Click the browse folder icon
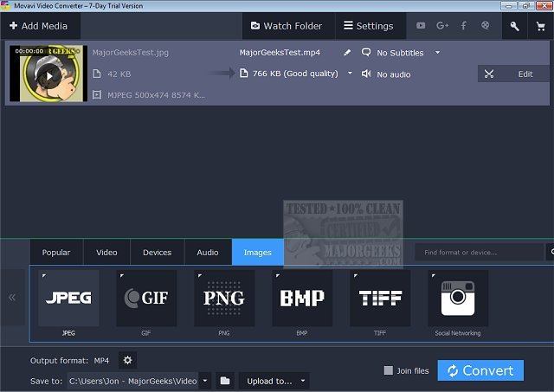 tap(225, 381)
